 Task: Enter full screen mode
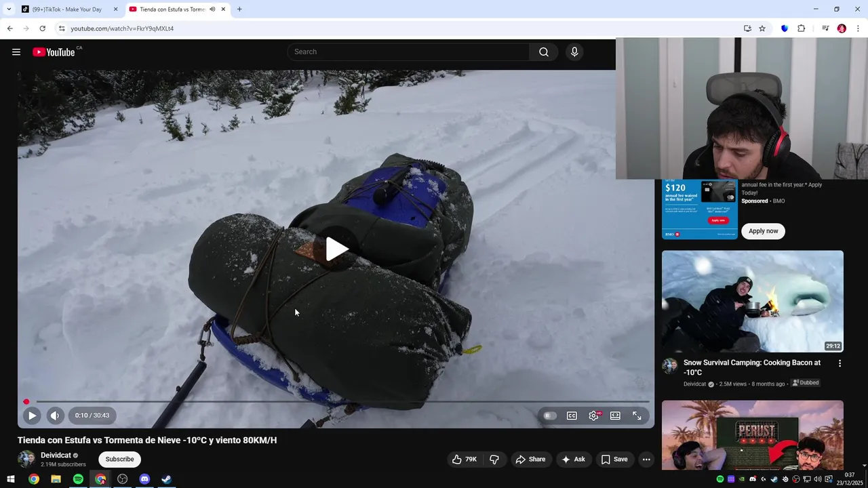637,415
